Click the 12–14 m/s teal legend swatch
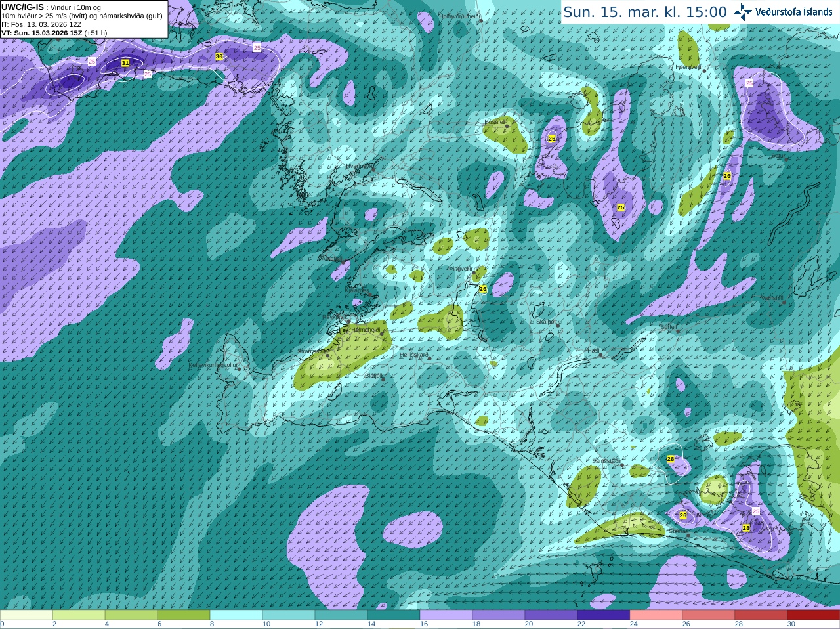This screenshot has height=629, width=840. tap(341, 615)
